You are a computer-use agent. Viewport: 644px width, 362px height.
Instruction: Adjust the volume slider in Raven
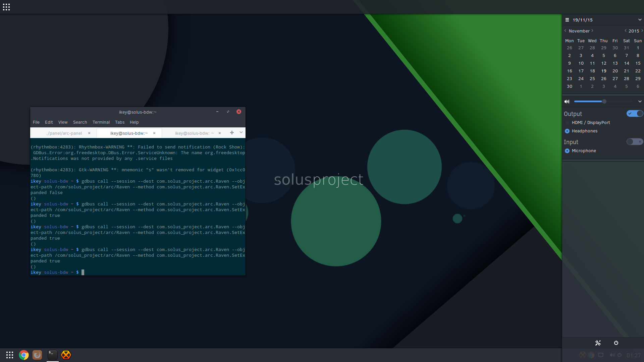(x=603, y=102)
